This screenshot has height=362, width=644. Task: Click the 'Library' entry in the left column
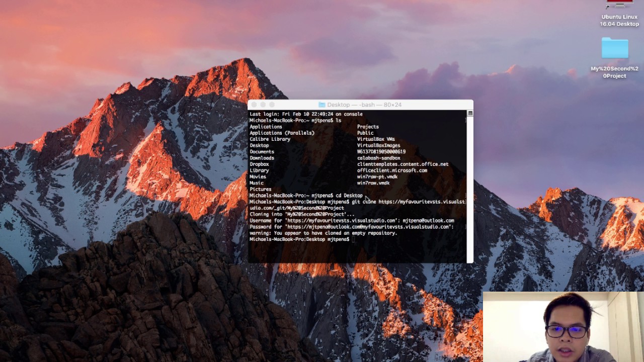pyautogui.click(x=259, y=170)
